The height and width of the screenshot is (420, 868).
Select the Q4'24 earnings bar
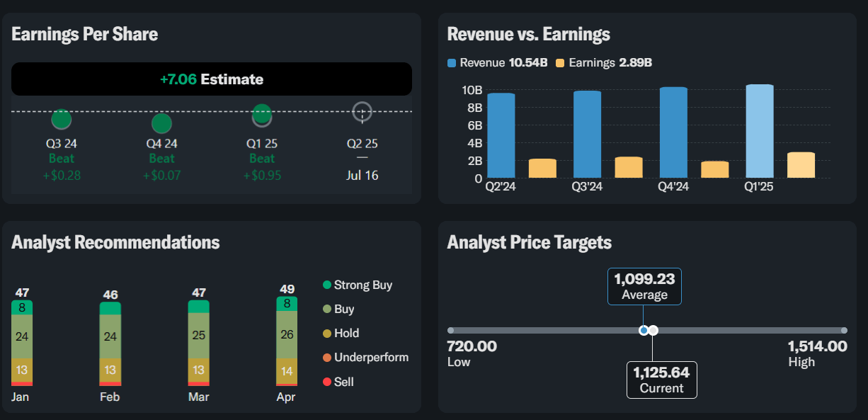coord(714,170)
